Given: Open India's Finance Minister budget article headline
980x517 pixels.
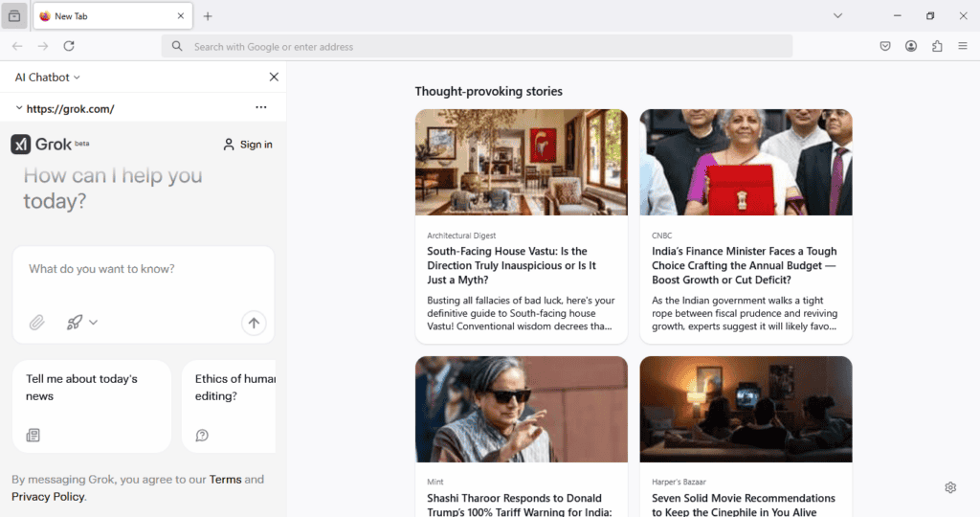Looking at the screenshot, I should (744, 266).
